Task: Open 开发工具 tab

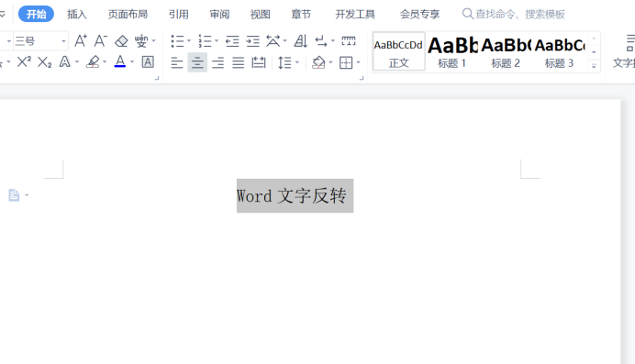Action: 355,14
